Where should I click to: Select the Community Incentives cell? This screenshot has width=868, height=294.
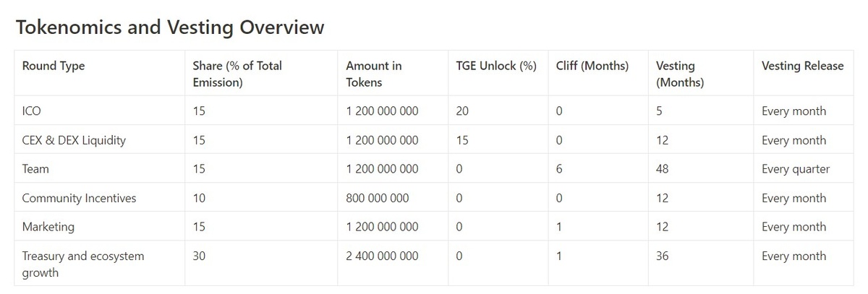(x=79, y=198)
